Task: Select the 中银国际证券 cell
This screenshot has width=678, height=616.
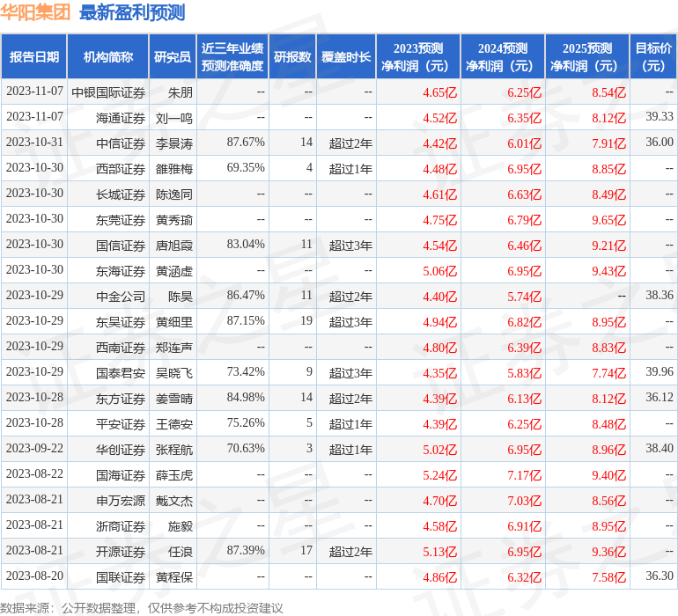Action: (x=108, y=92)
